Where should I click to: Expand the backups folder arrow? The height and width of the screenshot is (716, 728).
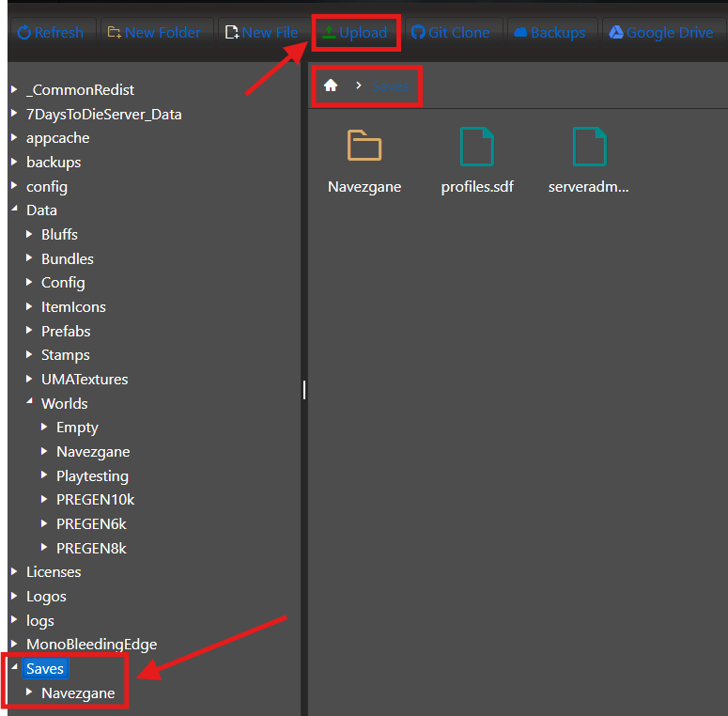click(14, 161)
